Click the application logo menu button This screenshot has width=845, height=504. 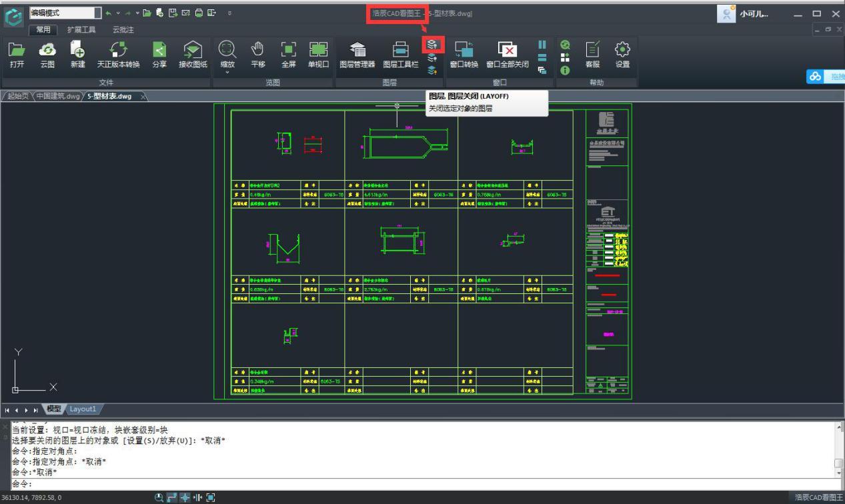point(13,17)
